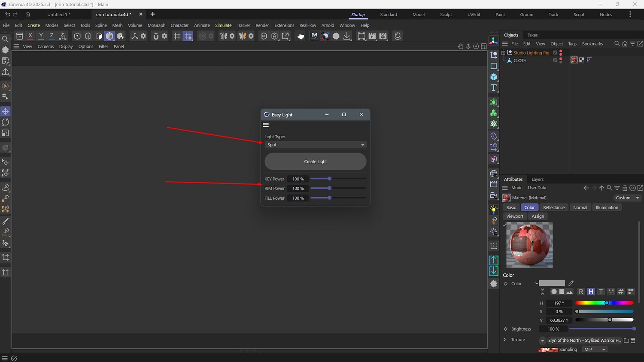This screenshot has width=644, height=362.
Task: Expand the Studio Lighting Rig hierarchy
Action: (503, 53)
